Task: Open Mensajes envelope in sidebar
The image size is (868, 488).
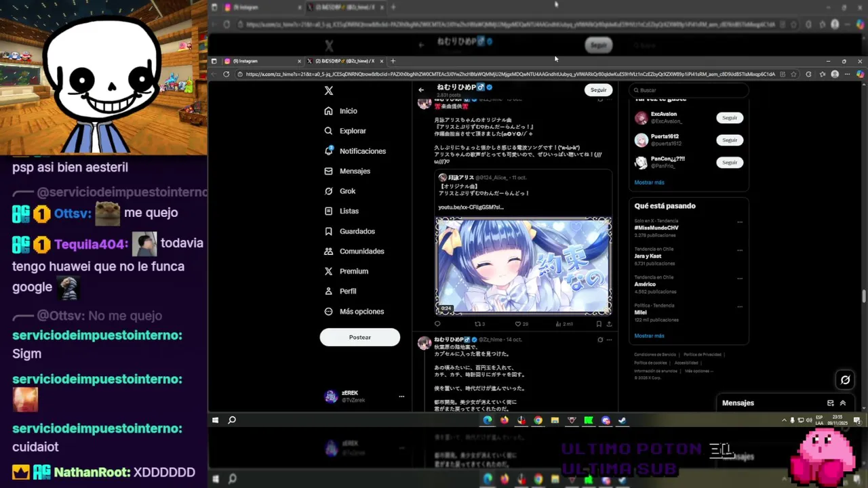Action: [x=348, y=171]
